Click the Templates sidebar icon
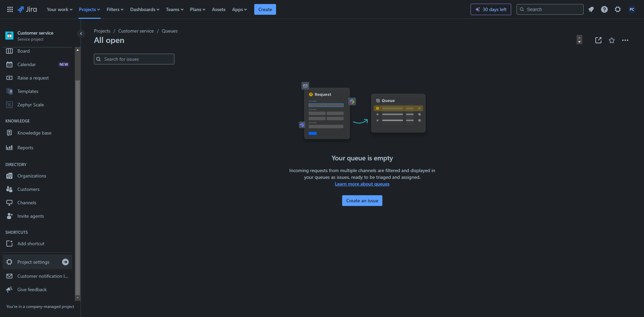644x317 pixels. pos(9,91)
